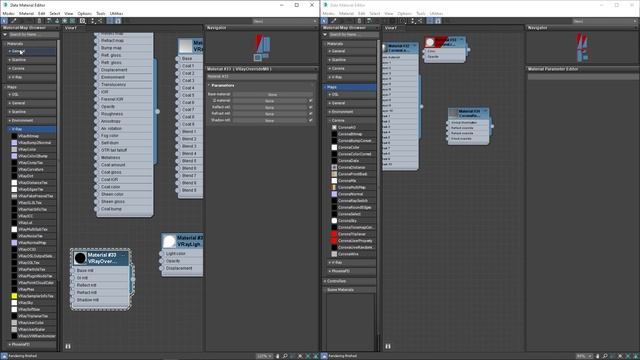640x360 pixels.
Task: Click the red CoronaTriplanar swatch in right browser
Action: (x=334, y=234)
